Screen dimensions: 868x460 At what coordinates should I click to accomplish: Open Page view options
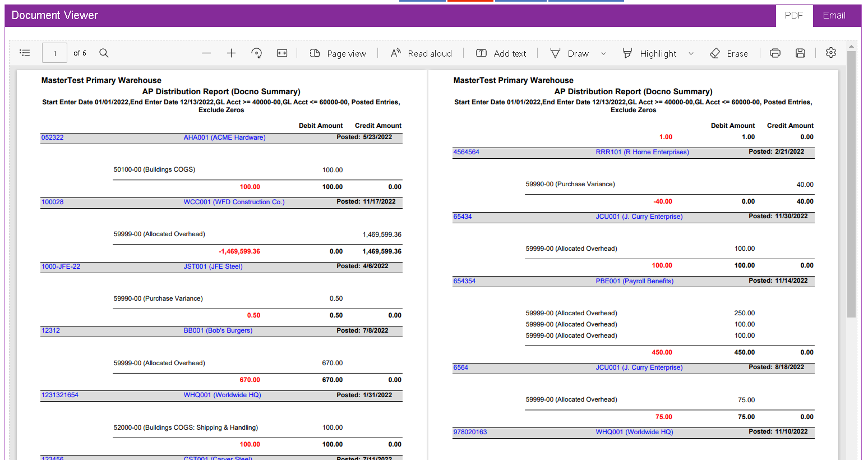point(338,53)
